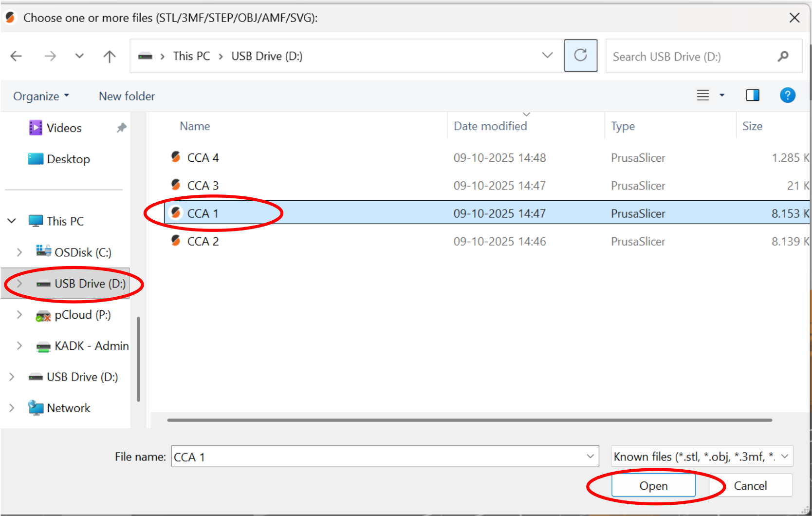
Task: Click the search magnifier icon
Action: tap(783, 57)
